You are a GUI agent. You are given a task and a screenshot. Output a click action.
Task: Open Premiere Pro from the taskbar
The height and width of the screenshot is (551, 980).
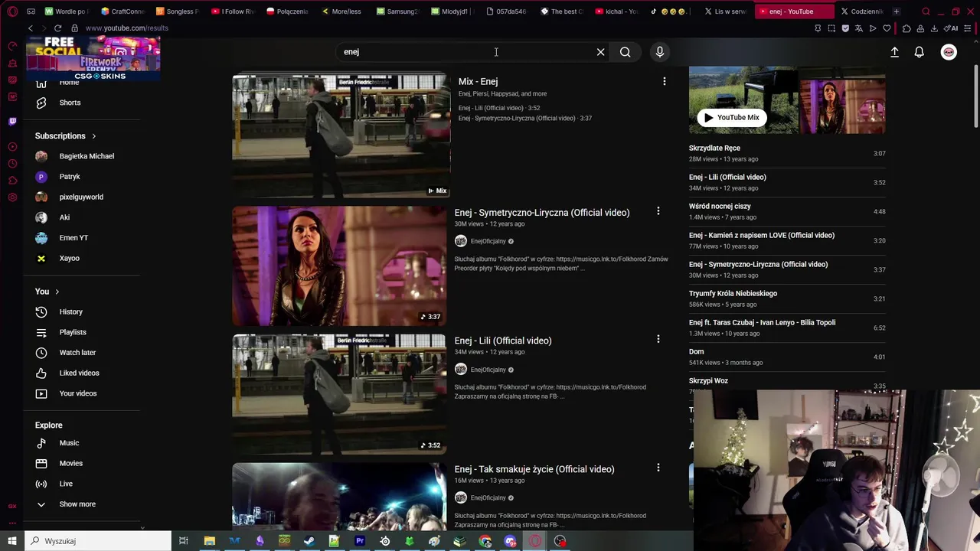coord(360,541)
